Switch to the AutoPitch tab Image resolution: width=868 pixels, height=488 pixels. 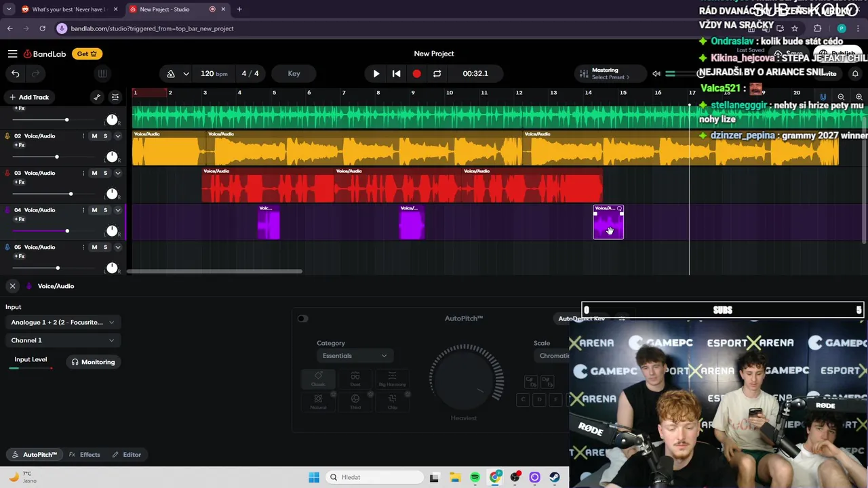click(x=34, y=455)
